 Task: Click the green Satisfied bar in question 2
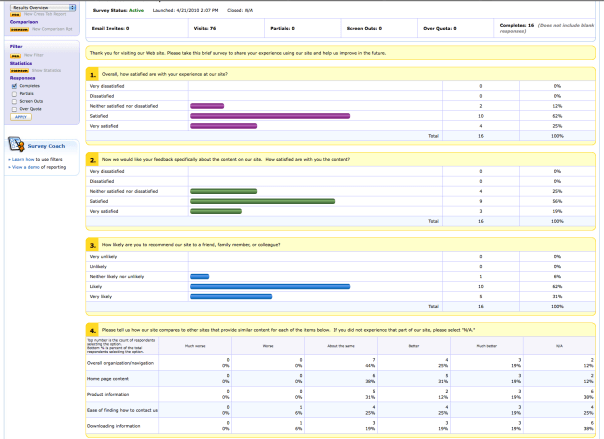click(264, 201)
